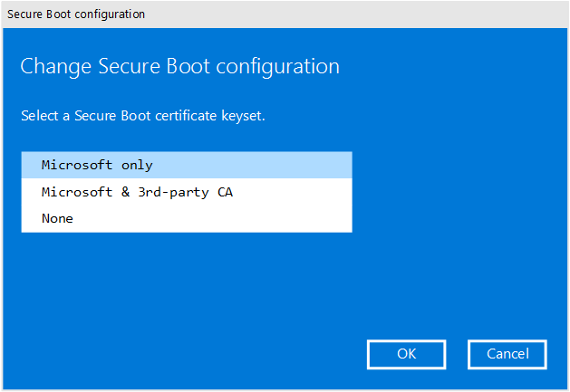The height and width of the screenshot is (392, 570).
Task: Select "None" in the keyset list
Action: coord(57,218)
